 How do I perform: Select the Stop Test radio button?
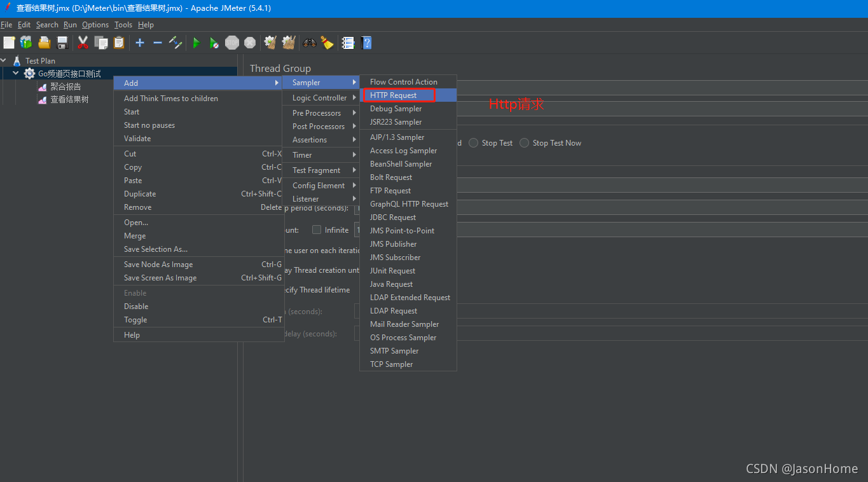(x=474, y=143)
